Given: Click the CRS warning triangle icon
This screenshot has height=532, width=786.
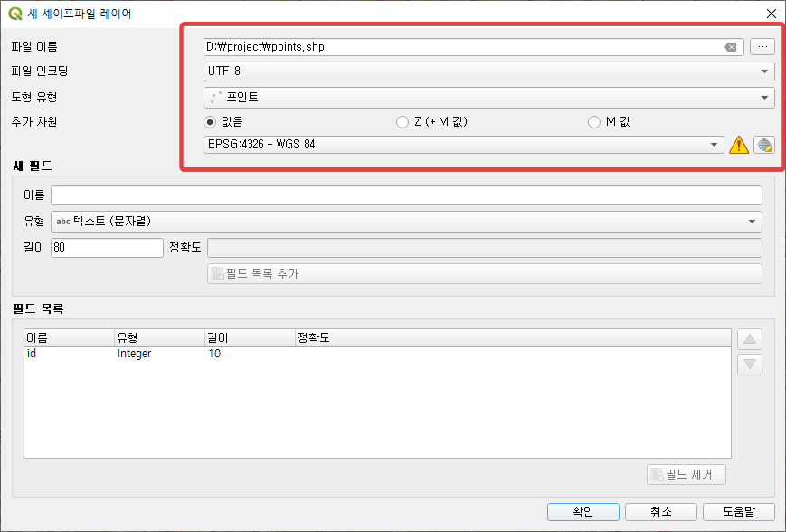Looking at the screenshot, I should 739,145.
